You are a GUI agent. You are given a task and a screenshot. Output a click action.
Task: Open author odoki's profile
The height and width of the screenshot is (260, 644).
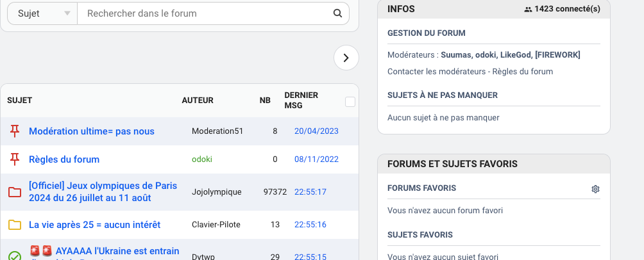[202, 159]
